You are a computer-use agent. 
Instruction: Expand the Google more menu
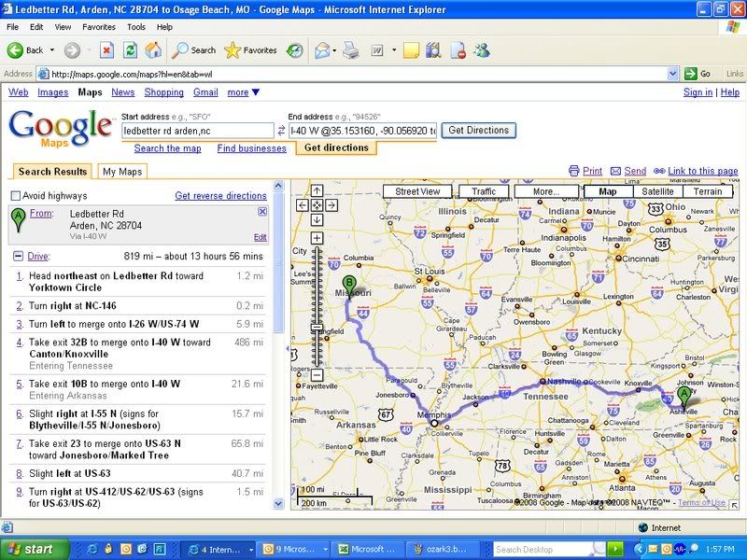pyautogui.click(x=244, y=92)
